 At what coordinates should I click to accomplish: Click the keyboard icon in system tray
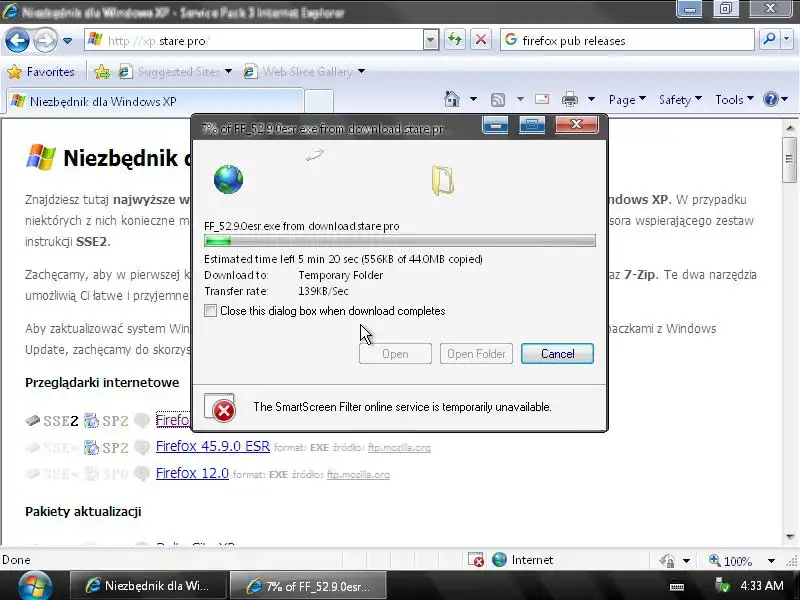pyautogui.click(x=677, y=587)
